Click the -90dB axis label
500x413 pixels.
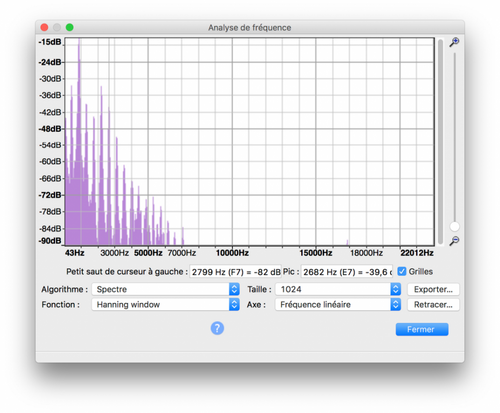50,241
